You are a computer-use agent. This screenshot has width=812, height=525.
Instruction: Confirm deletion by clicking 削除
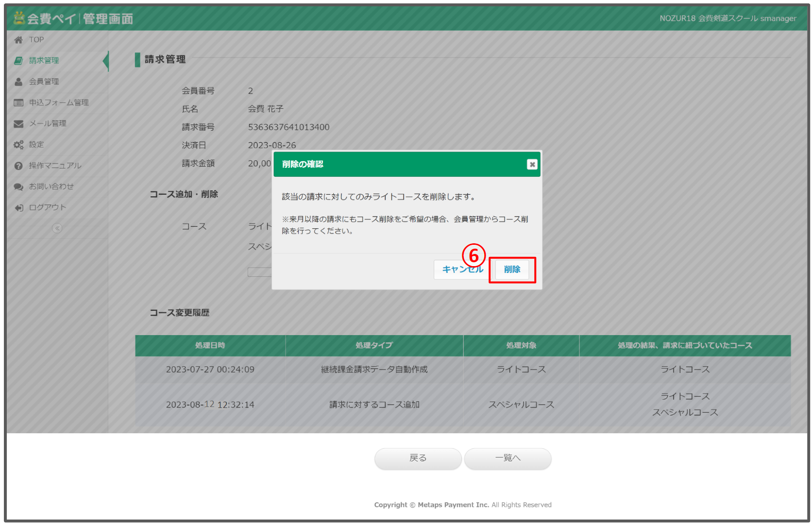(512, 270)
